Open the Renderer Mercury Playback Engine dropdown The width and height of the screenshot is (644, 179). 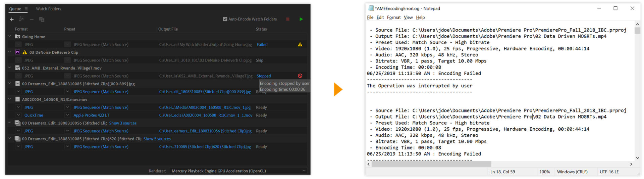[304, 171]
